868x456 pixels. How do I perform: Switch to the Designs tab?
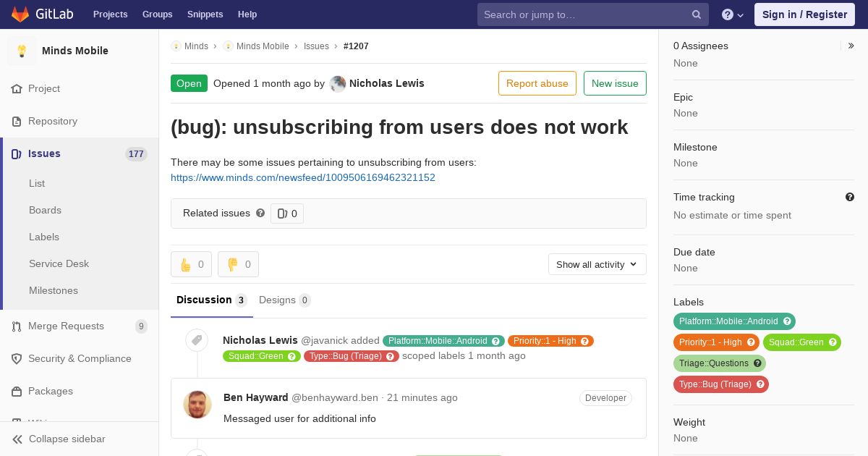pyautogui.click(x=285, y=300)
